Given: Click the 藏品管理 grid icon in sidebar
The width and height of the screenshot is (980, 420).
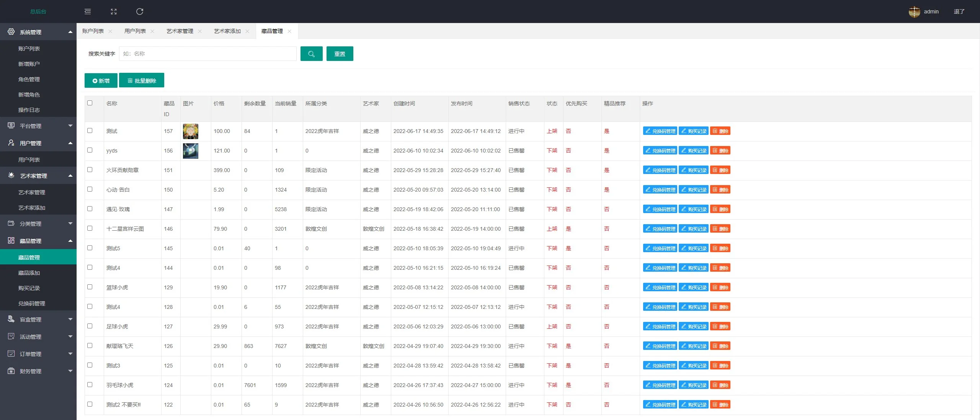Looking at the screenshot, I should click(x=11, y=241).
